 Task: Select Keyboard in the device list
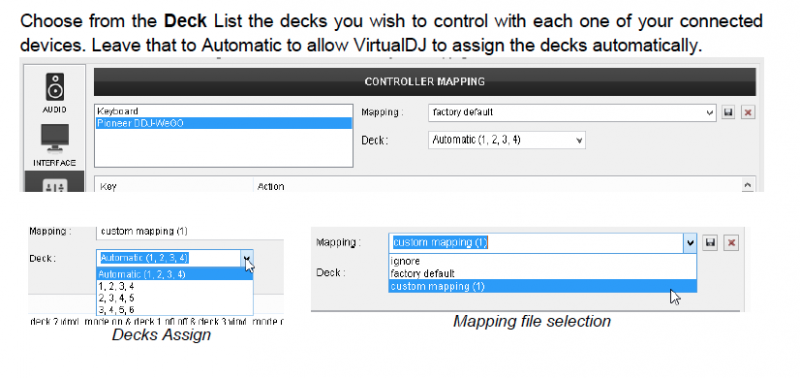click(223, 111)
